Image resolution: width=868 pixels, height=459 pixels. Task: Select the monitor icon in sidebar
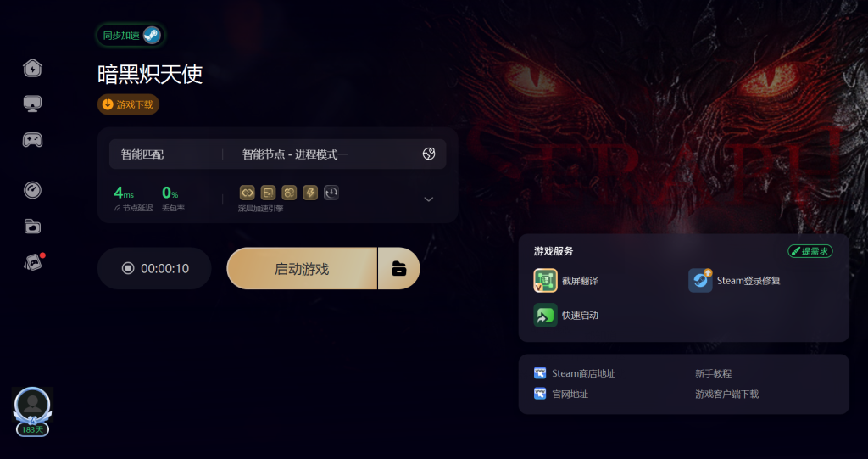33,104
